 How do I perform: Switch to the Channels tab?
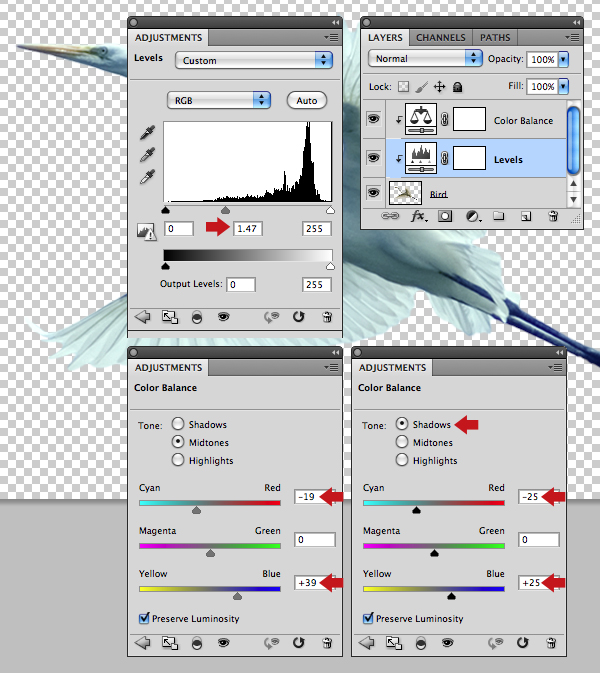(441, 38)
